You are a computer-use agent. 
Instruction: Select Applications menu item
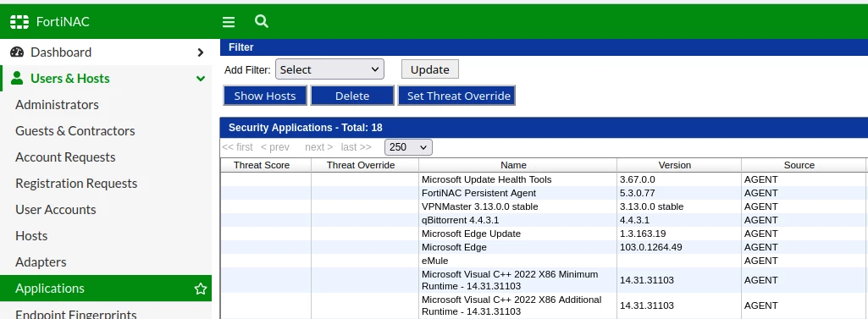pyautogui.click(x=106, y=288)
